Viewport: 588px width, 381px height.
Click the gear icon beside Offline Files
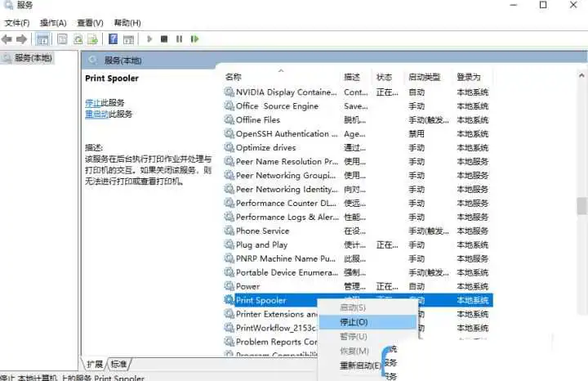click(x=229, y=119)
